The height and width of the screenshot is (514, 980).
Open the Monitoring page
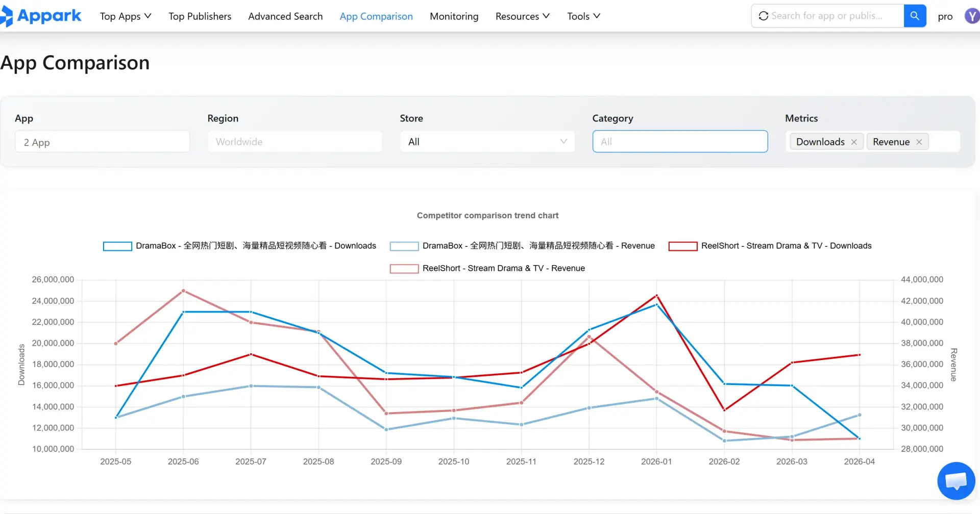(454, 16)
